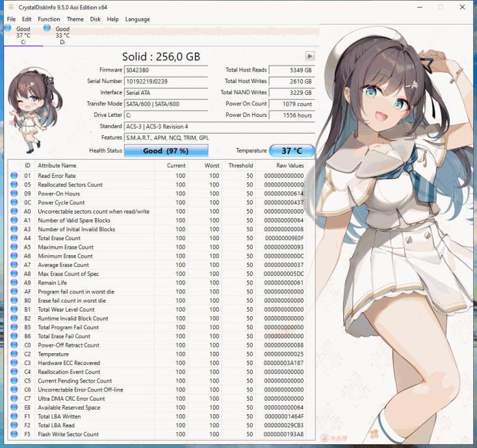The width and height of the screenshot is (477, 448).
Task: Click status orb for Flash Write Sector Count
Action: [x=14, y=434]
